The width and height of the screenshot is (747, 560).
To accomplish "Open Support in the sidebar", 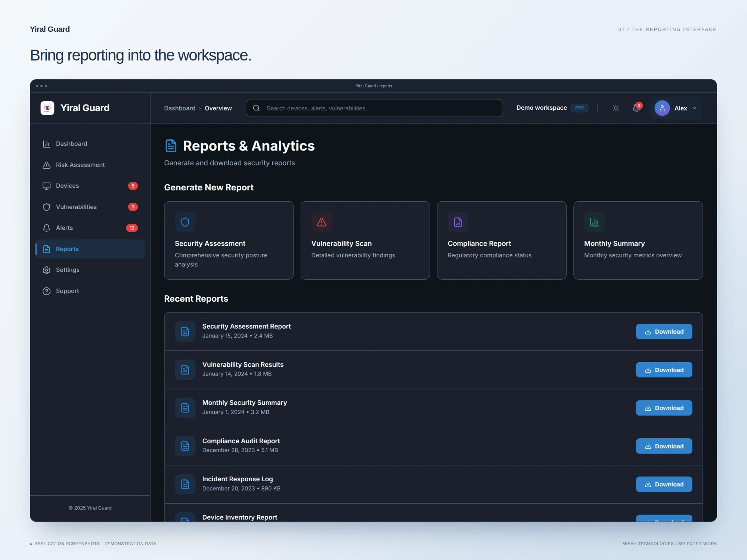I will tap(90, 291).
